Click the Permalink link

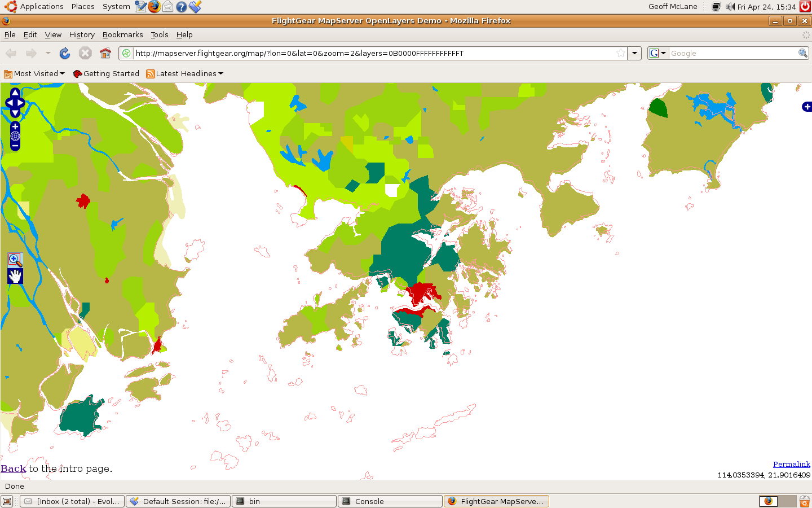791,464
